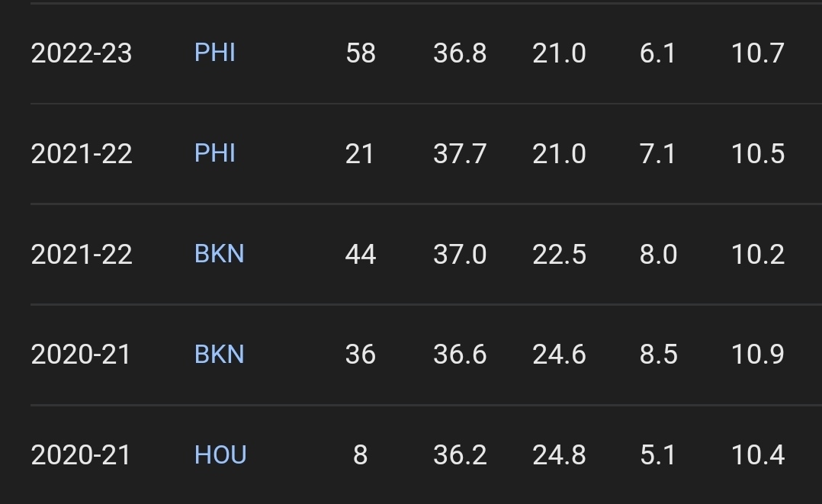Image resolution: width=822 pixels, height=504 pixels.
Task: Select the 2022-23 season cell
Action: pos(82,53)
